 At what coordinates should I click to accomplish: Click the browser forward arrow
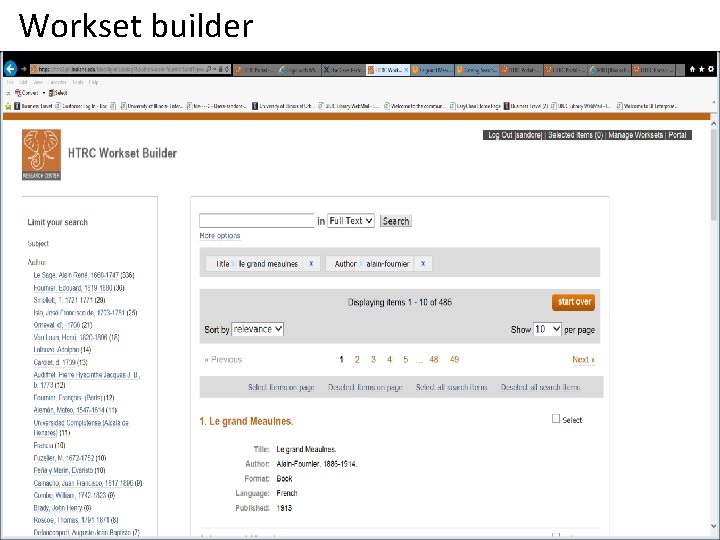point(24,69)
